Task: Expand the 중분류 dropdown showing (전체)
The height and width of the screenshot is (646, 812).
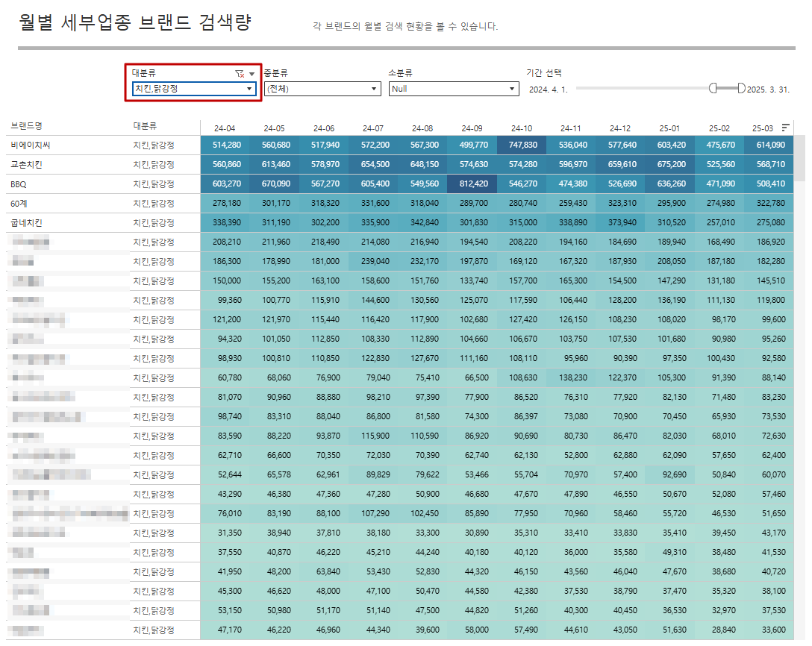Action: [322, 89]
